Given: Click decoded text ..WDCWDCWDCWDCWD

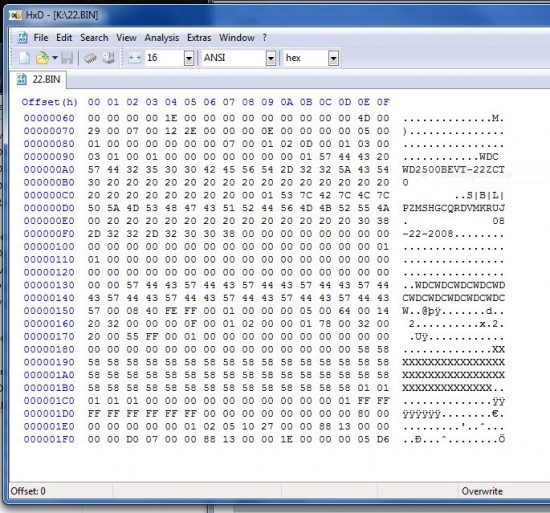Looking at the screenshot, I should coord(453,285).
